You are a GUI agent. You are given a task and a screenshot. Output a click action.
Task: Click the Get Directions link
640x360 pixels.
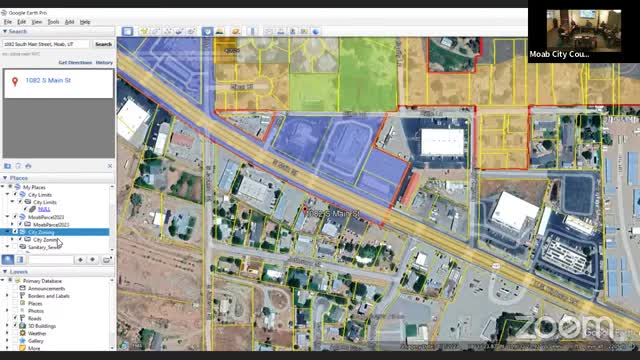[75, 62]
